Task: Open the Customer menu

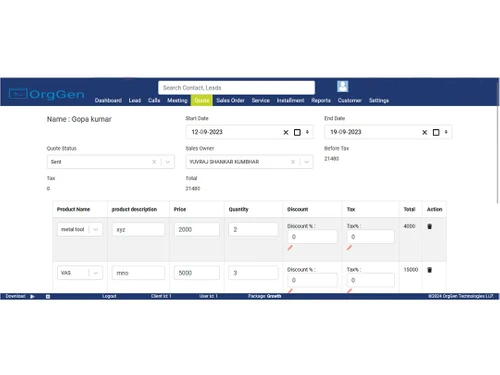Action: click(349, 100)
